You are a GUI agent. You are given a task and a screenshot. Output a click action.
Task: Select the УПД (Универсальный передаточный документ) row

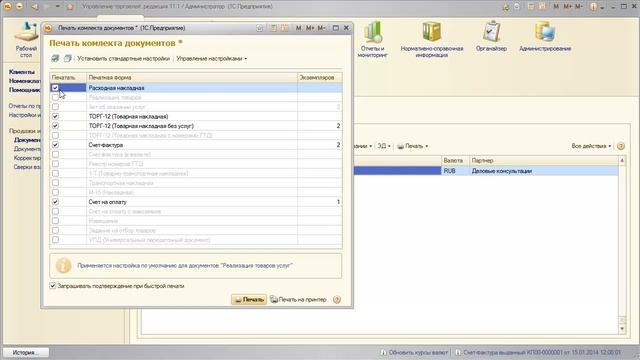[196, 240]
